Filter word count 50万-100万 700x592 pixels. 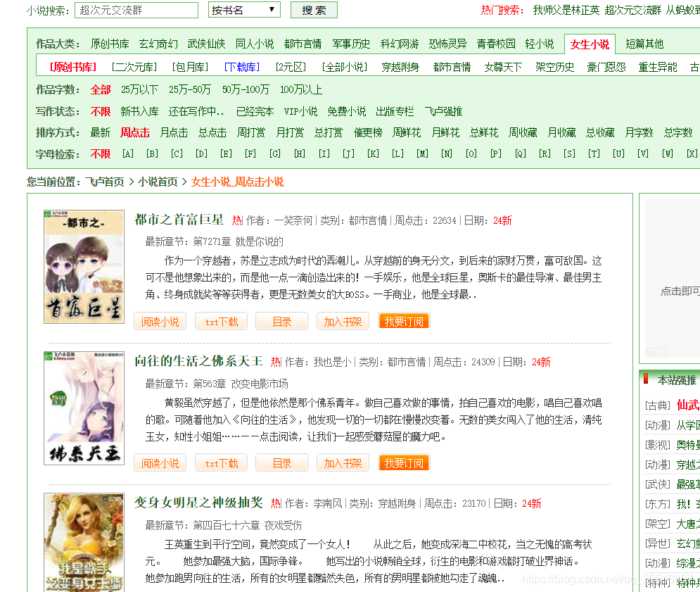click(246, 90)
